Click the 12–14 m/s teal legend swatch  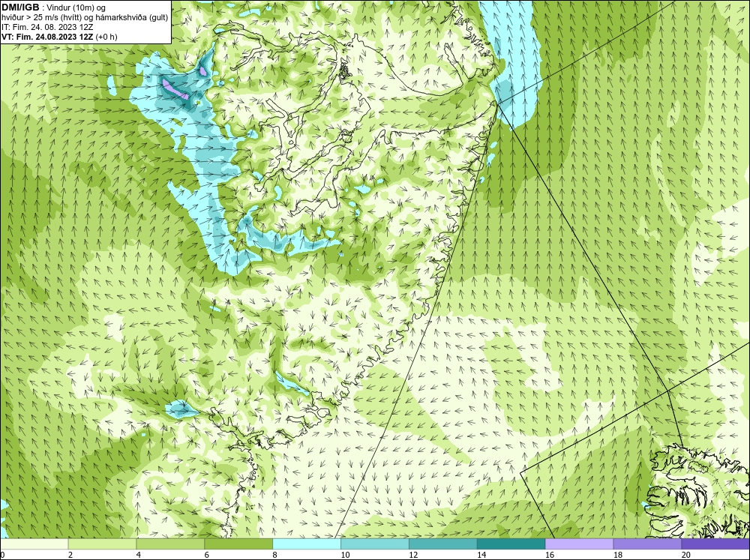[443, 544]
